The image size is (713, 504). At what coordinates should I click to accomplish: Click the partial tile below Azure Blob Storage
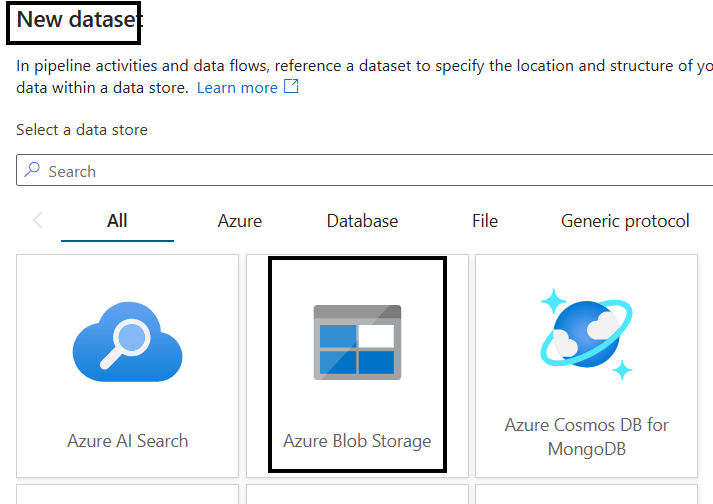[x=357, y=494]
